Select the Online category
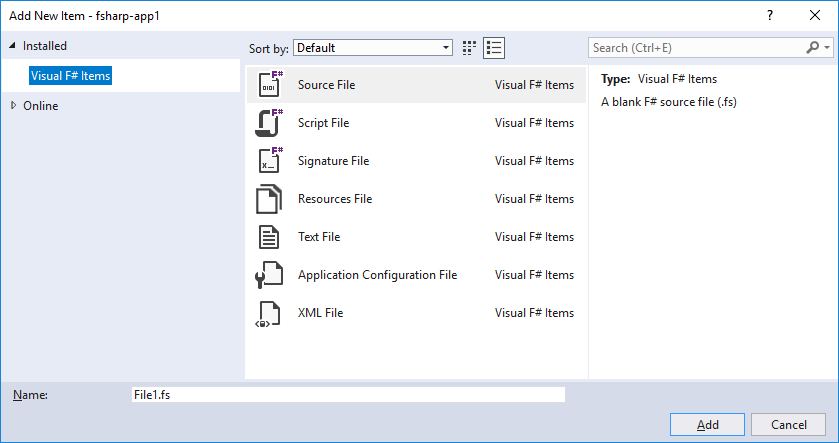Screen dimensions: 839x443 pyautogui.click(x=41, y=106)
